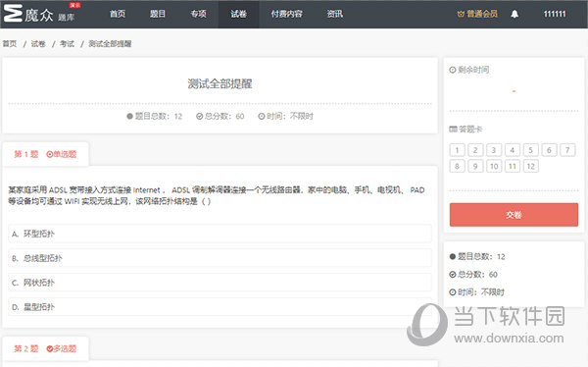Open 付费内容 navigation item
The width and height of the screenshot is (588, 367).
286,14
